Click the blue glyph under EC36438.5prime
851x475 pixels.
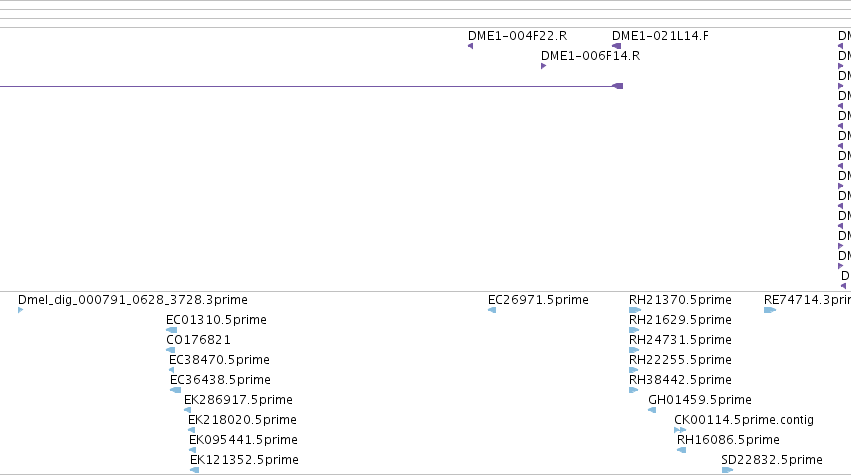point(175,390)
